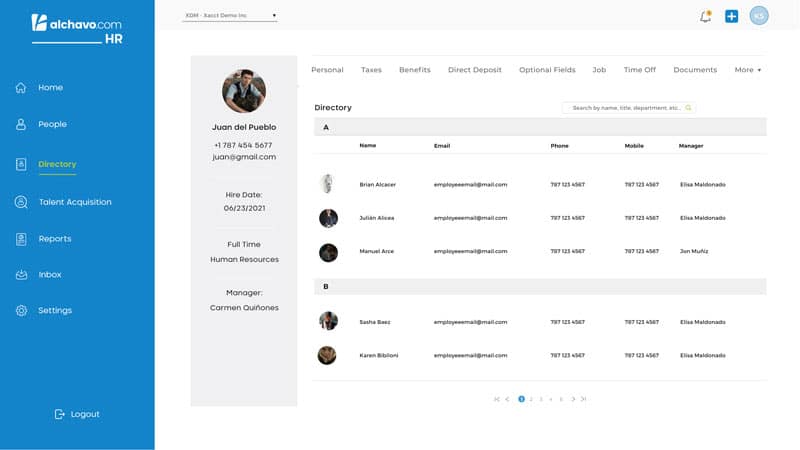
Task: Click the blue plus add button
Action: tap(732, 16)
